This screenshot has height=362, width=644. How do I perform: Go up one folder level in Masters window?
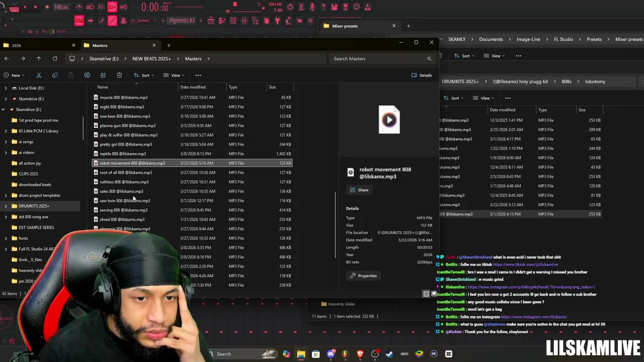[x=39, y=59]
